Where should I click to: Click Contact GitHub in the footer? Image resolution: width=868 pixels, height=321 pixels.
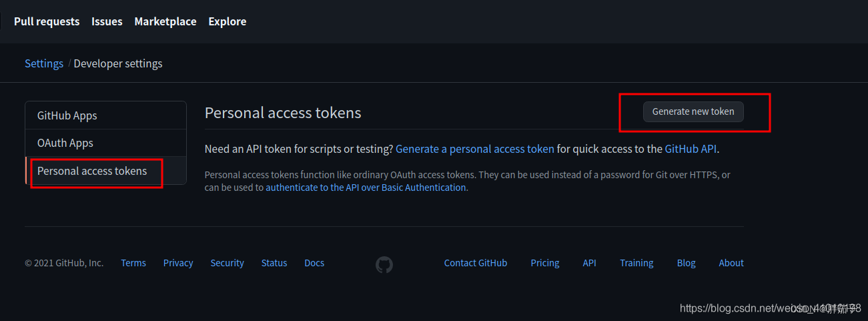476,263
